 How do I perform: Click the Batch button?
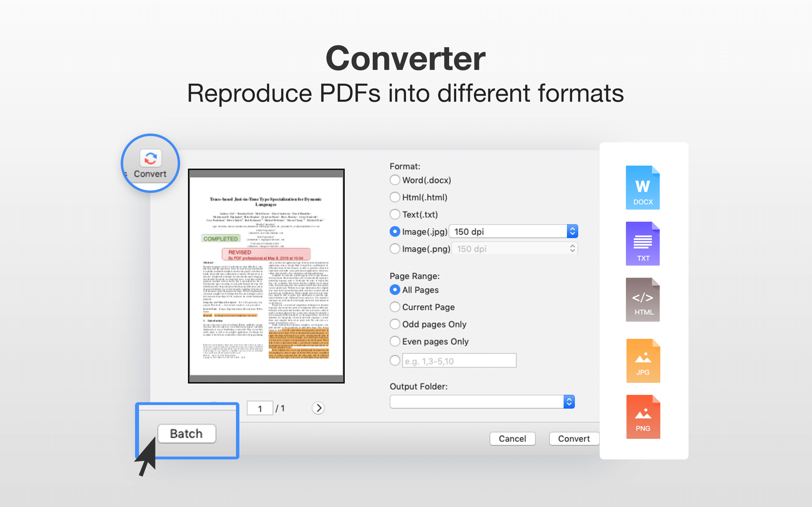point(187,433)
